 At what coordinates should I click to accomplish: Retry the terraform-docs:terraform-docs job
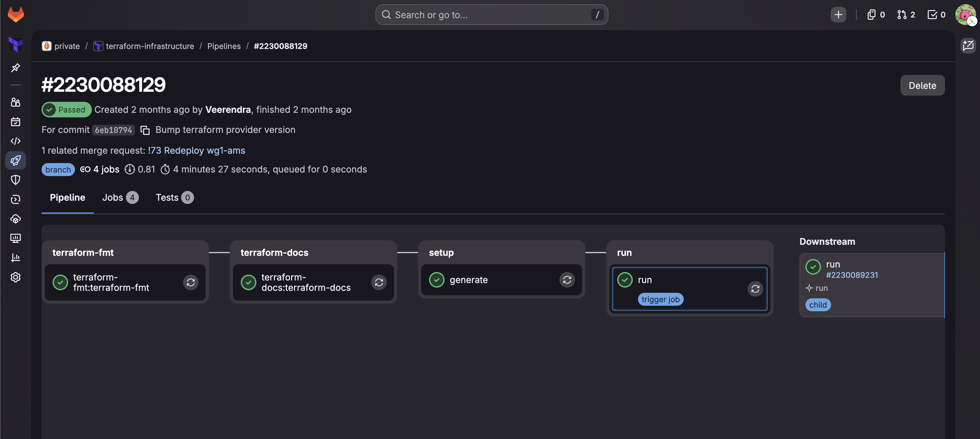point(379,282)
